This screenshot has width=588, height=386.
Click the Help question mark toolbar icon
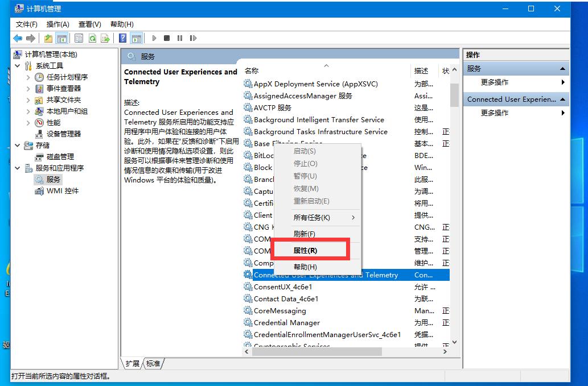122,38
